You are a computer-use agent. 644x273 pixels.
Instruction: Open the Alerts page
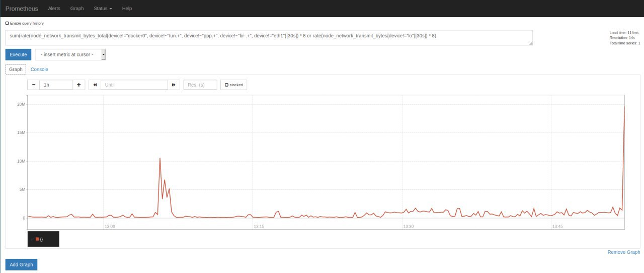[54, 9]
